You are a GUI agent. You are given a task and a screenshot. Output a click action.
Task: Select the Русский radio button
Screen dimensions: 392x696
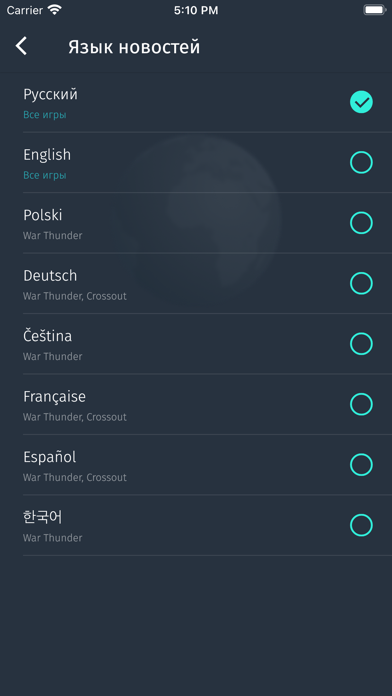tap(361, 102)
